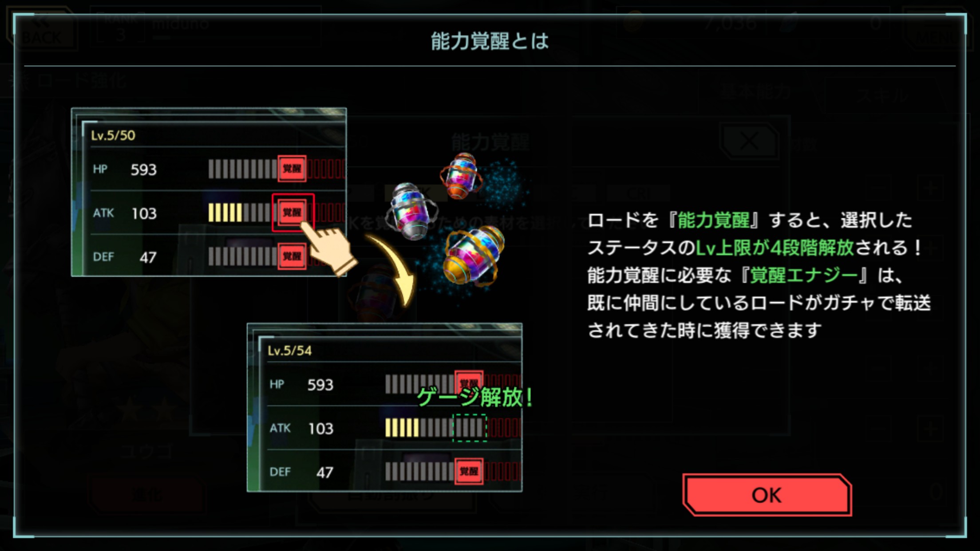
Task: Tap the 覚醒 icon on upper DEF row
Action: pyautogui.click(x=292, y=256)
